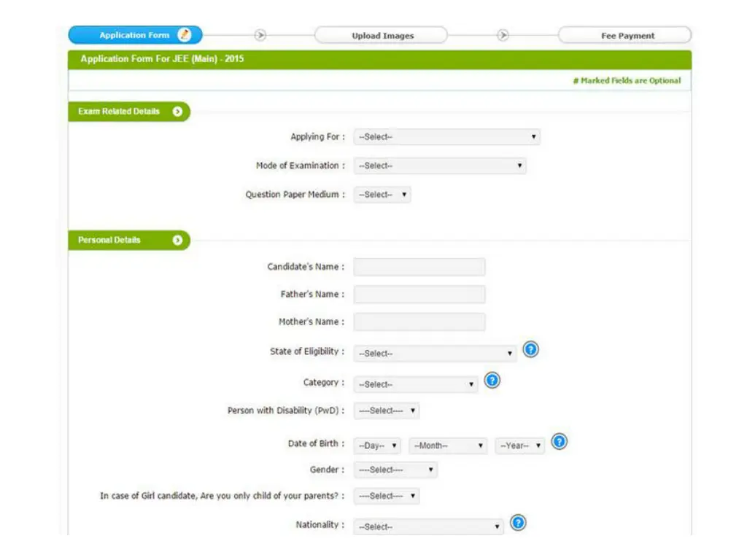Click the 'Person with Disability (PwD) :' label
This screenshot has width=747, height=560.
point(286,411)
